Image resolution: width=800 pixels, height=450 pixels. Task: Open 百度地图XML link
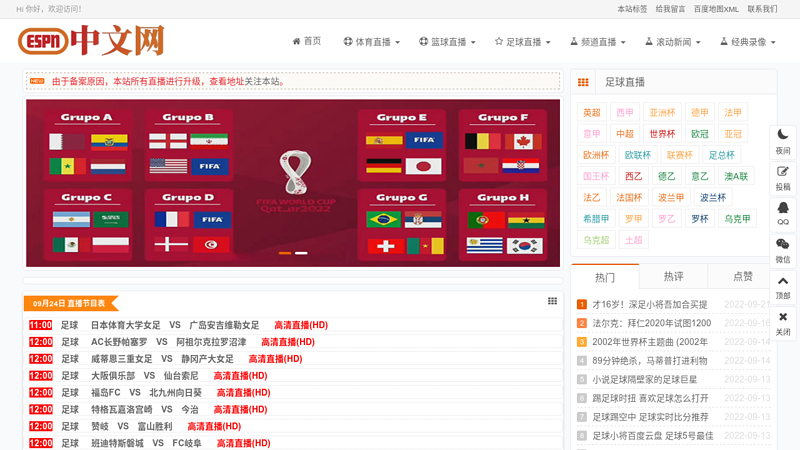tap(716, 9)
